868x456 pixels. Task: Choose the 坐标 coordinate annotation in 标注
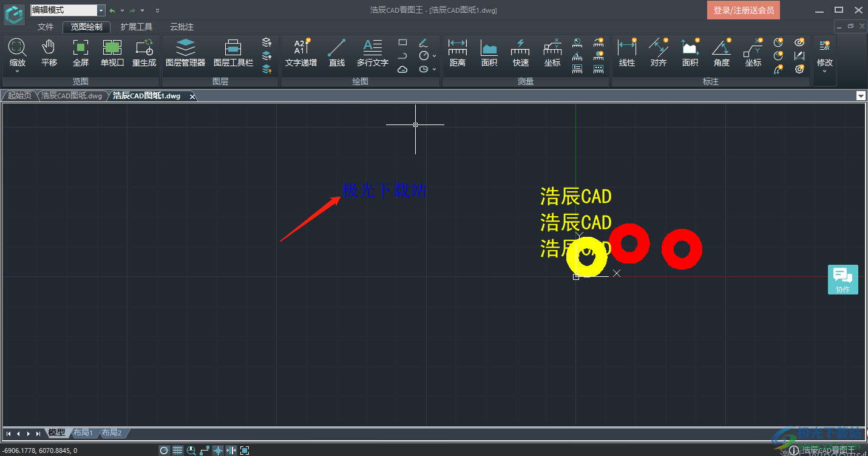point(753,53)
